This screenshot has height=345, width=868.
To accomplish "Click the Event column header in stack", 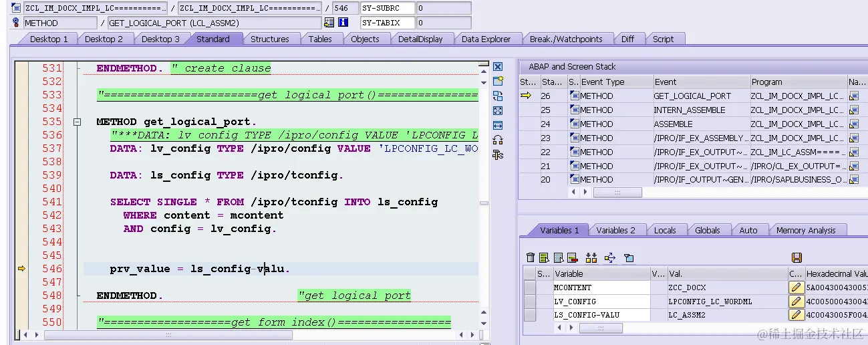I will [701, 82].
